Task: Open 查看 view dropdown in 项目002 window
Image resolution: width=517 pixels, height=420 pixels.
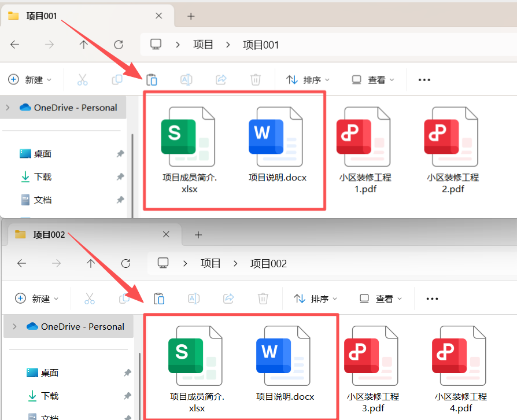Action: [x=381, y=299]
